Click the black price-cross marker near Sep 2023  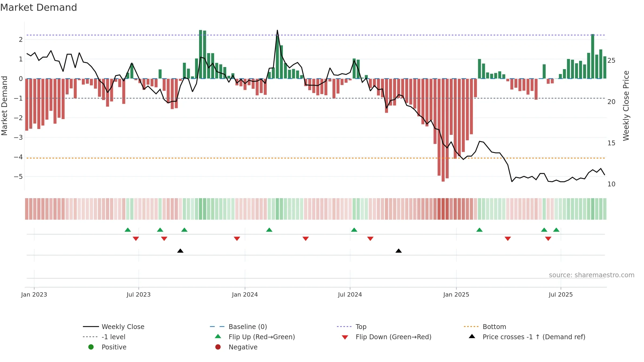(x=180, y=251)
